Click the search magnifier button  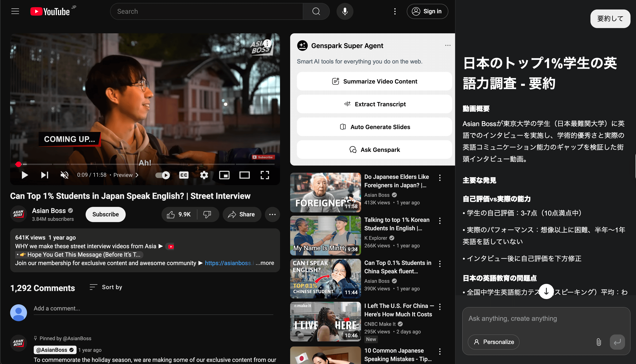tap(316, 11)
